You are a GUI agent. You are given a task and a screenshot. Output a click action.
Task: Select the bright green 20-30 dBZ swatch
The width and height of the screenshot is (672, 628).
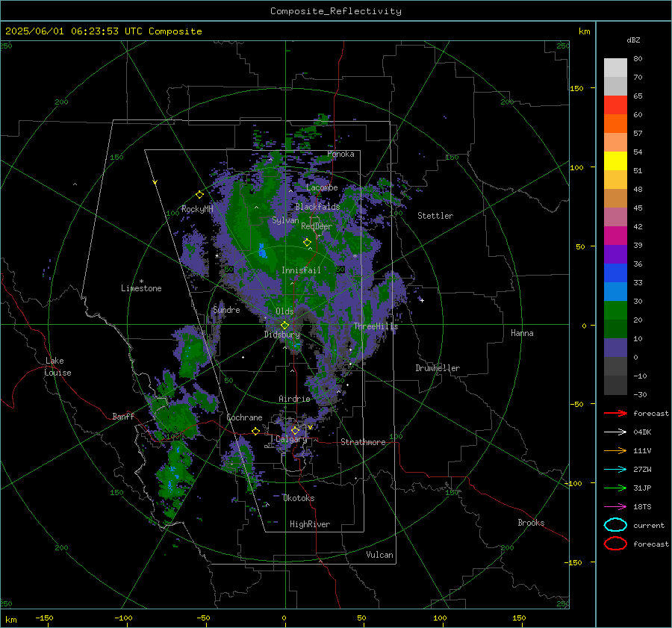point(615,311)
